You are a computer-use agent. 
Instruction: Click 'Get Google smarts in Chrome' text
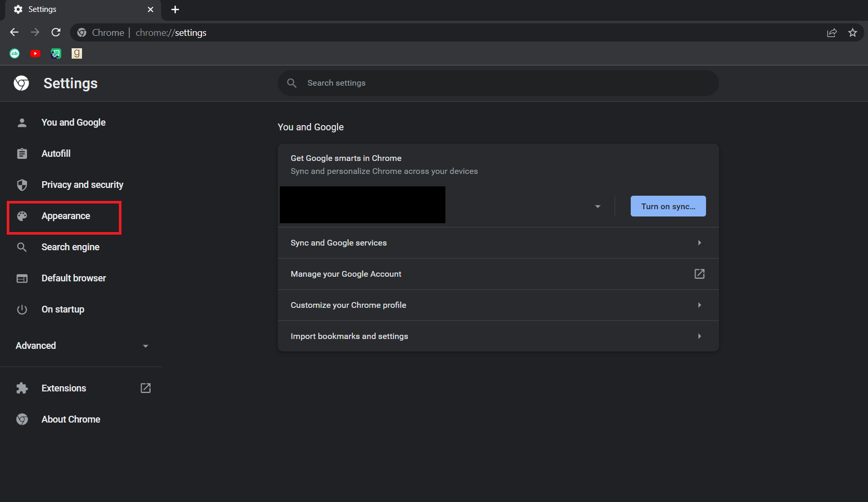346,158
